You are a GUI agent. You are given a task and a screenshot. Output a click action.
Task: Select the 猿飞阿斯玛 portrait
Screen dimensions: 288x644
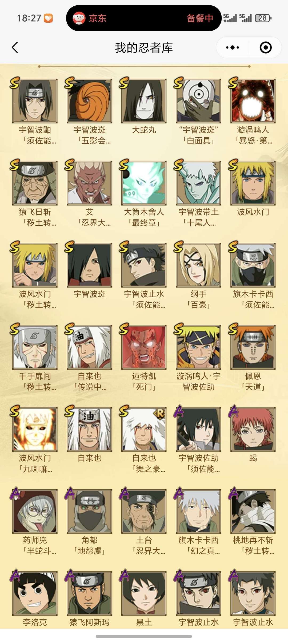(89, 594)
